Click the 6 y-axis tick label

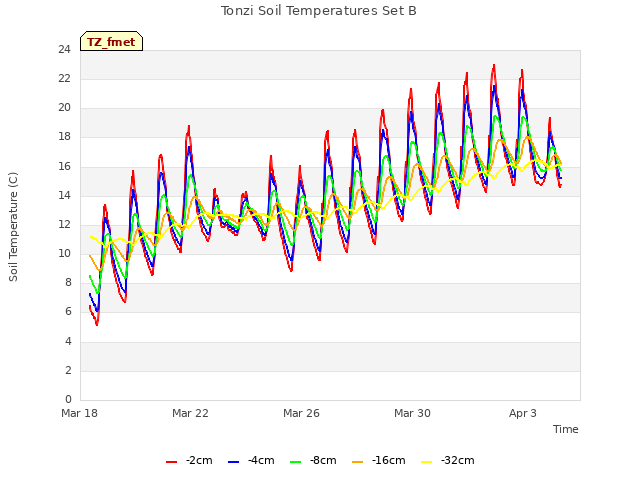[x=68, y=312]
